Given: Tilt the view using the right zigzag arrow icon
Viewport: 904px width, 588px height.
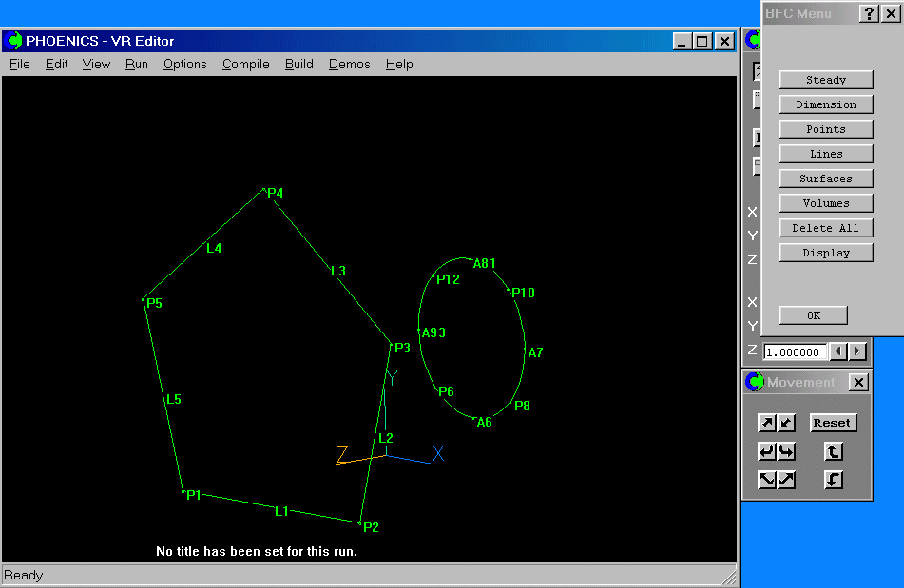Looking at the screenshot, I should pos(786,480).
